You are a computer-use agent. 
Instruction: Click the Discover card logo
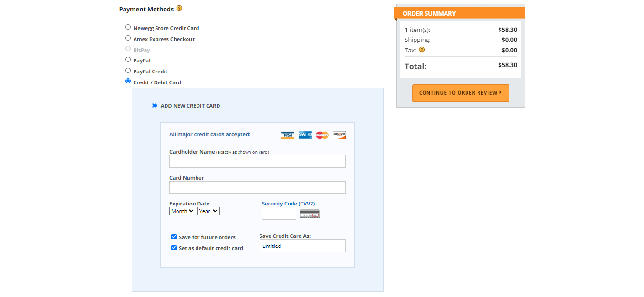(x=339, y=135)
